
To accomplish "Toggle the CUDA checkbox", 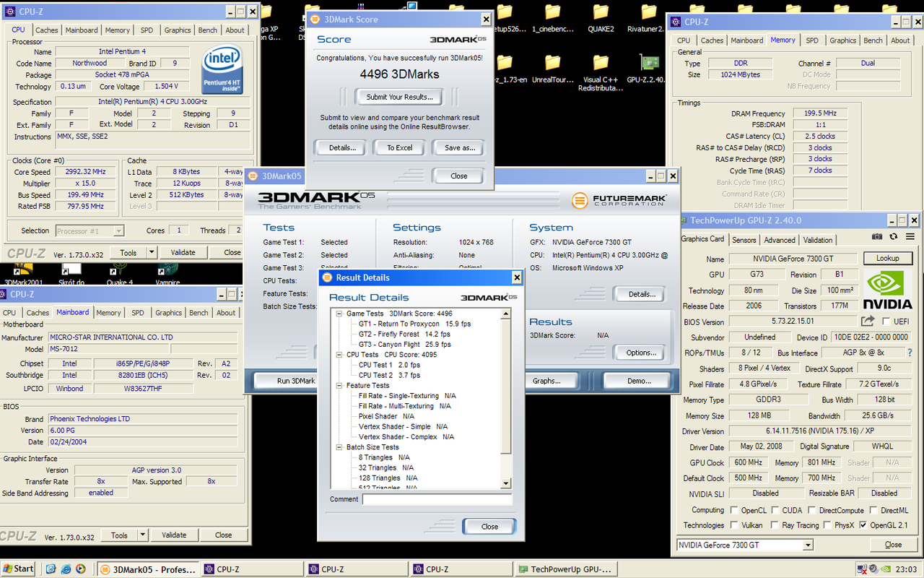I will [775, 510].
